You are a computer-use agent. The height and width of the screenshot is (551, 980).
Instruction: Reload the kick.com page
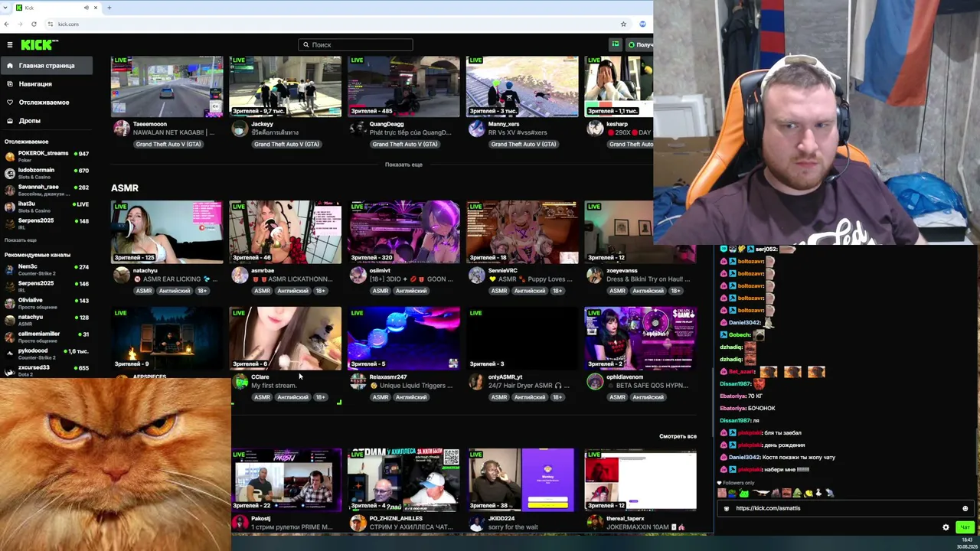click(34, 24)
